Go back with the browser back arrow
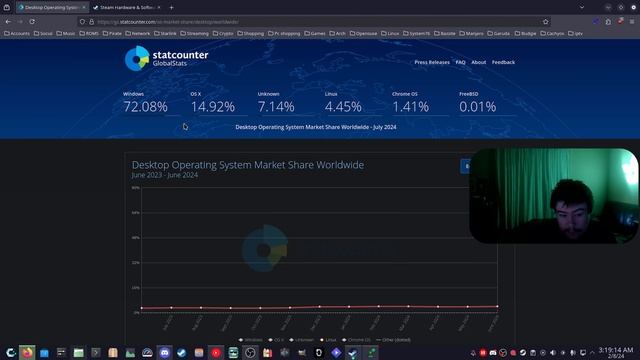The width and height of the screenshot is (640, 360). click(8, 22)
